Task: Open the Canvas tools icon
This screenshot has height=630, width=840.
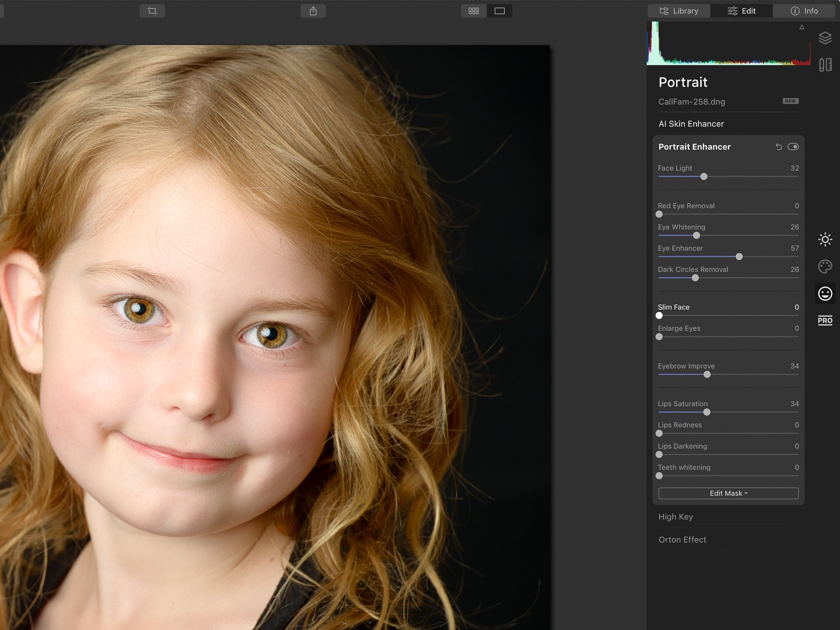Action: pos(825,65)
